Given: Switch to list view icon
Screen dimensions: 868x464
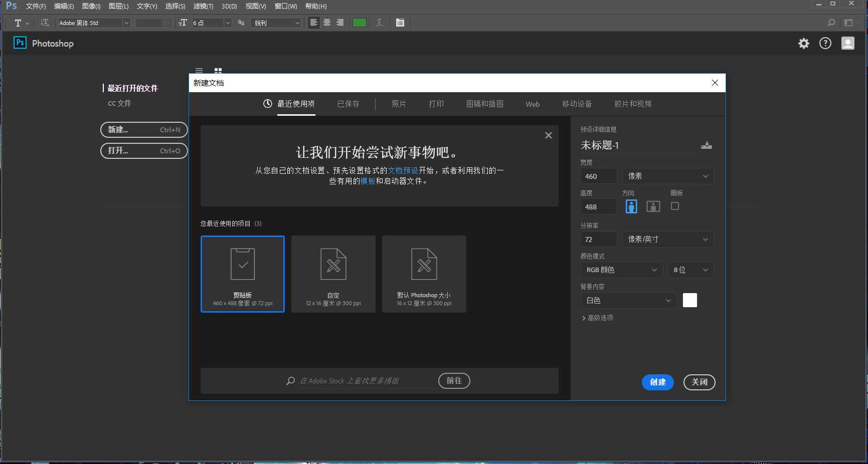Looking at the screenshot, I should pyautogui.click(x=199, y=71).
